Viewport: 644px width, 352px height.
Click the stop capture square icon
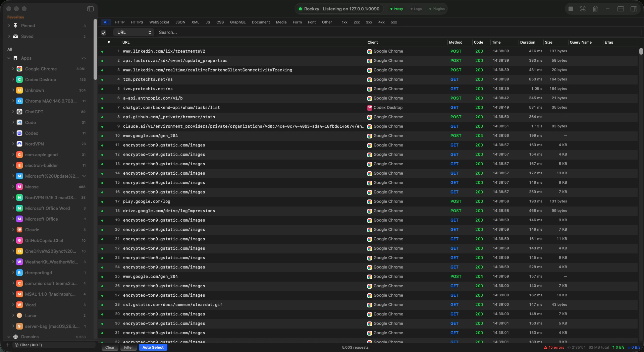pyautogui.click(x=571, y=9)
